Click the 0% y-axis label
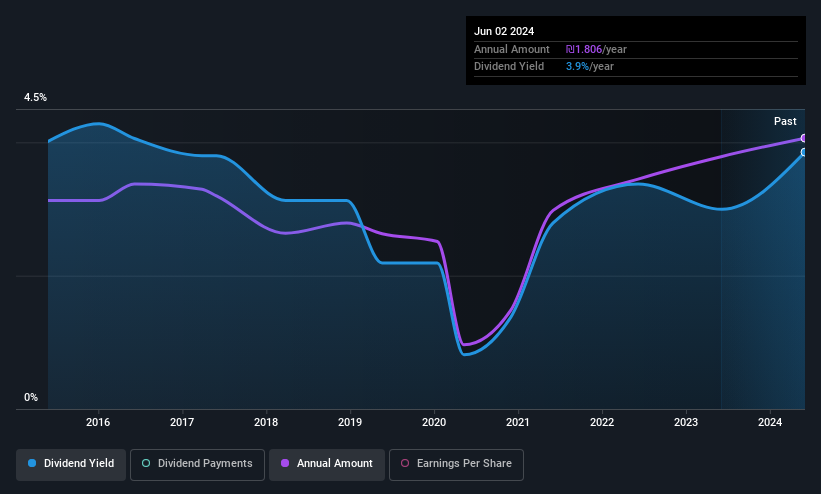The width and height of the screenshot is (821, 494). (31, 398)
